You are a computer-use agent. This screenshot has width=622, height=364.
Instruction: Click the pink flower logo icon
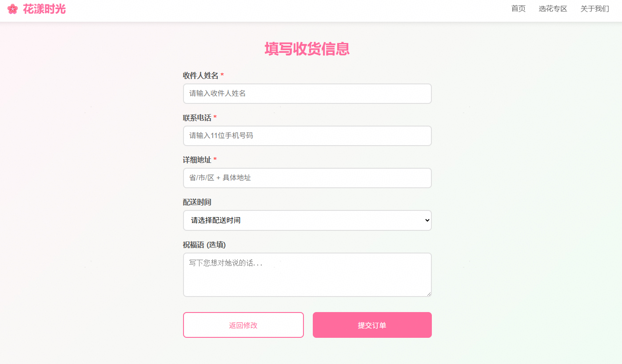click(x=12, y=9)
